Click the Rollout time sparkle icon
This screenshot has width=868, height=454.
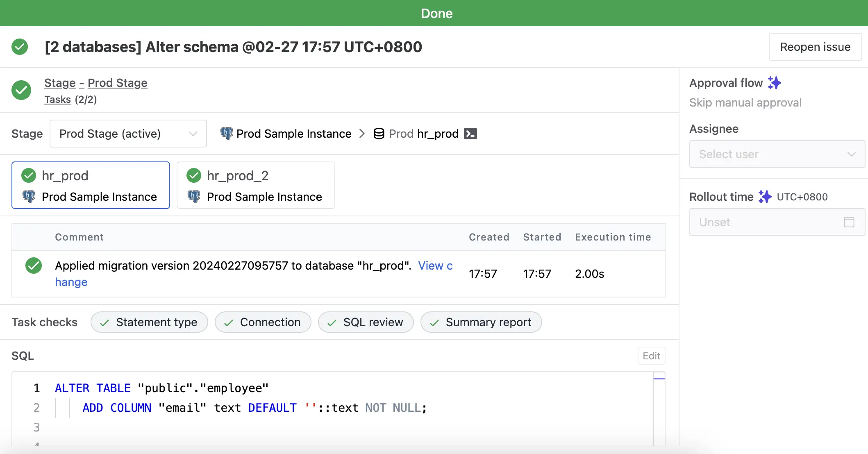pos(765,197)
